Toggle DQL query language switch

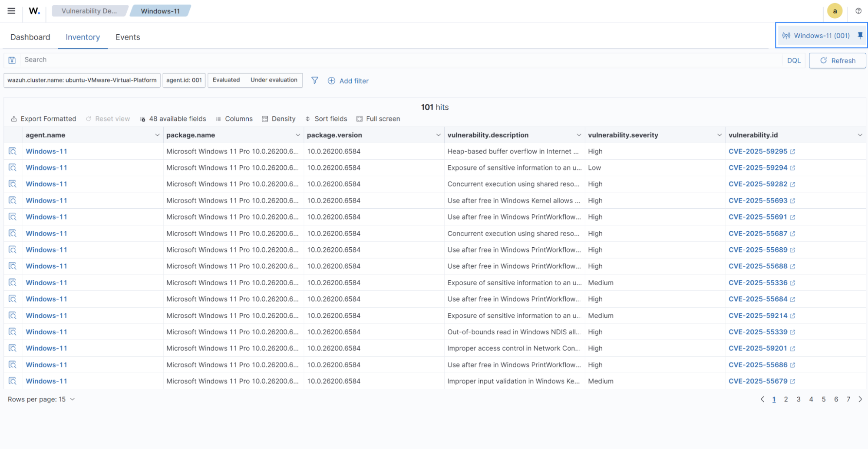793,61
